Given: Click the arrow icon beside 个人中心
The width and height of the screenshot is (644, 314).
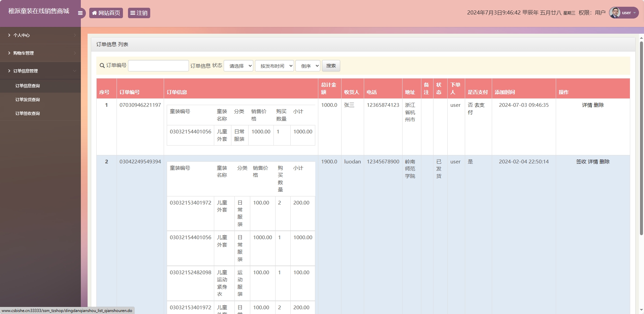Looking at the screenshot, I should point(74,35).
